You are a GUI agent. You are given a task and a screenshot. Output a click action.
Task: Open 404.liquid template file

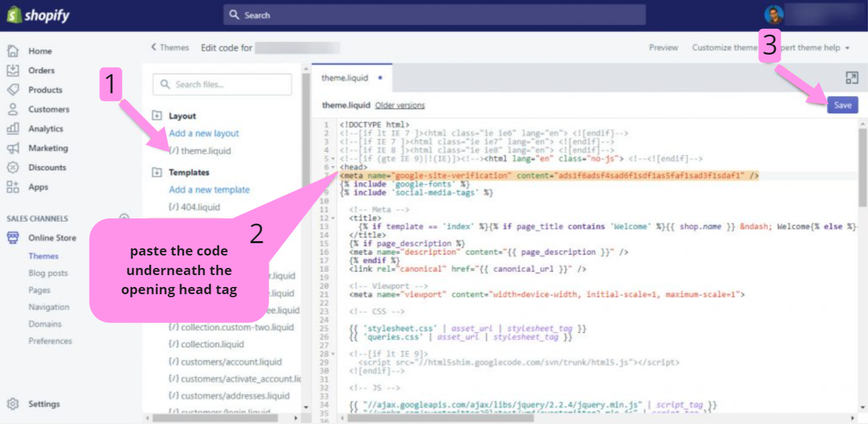tap(200, 207)
